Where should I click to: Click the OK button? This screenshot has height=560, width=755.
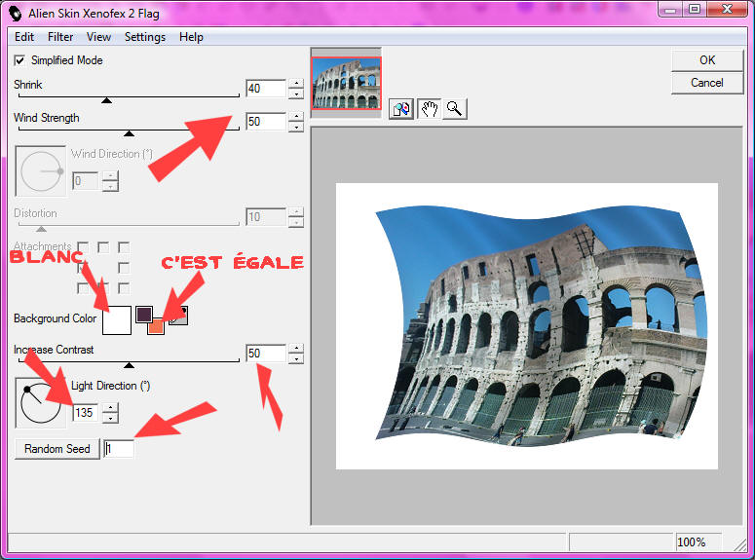coord(707,60)
